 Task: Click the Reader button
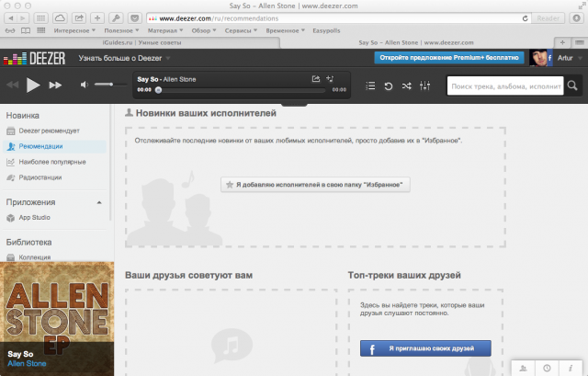pyautogui.click(x=548, y=18)
